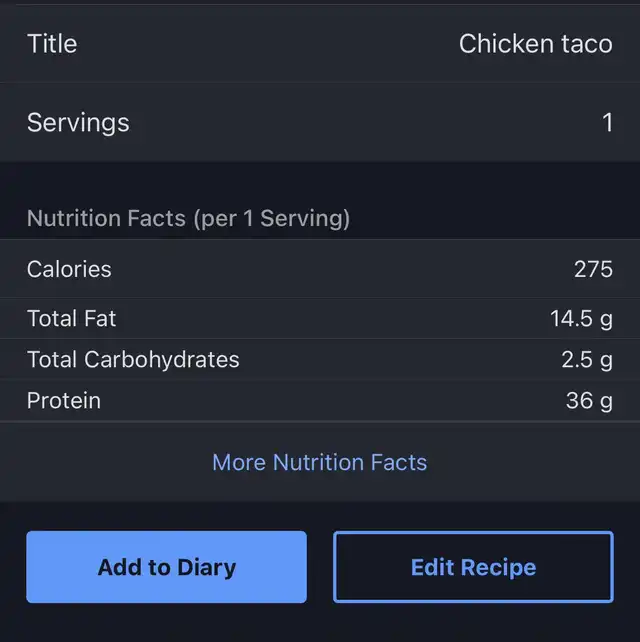Click the Servings field label
Screen dimensions: 640x642
pos(78,123)
